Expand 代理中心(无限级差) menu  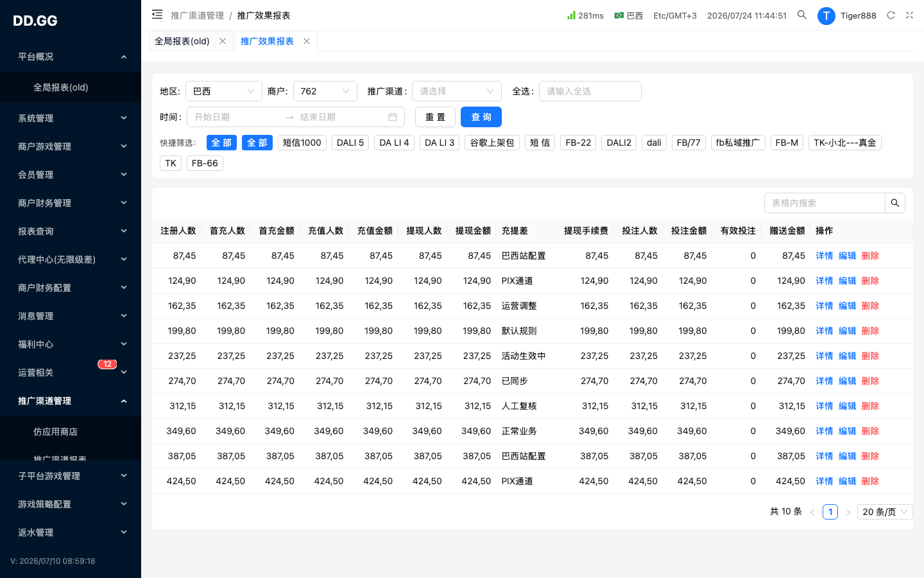[71, 259]
